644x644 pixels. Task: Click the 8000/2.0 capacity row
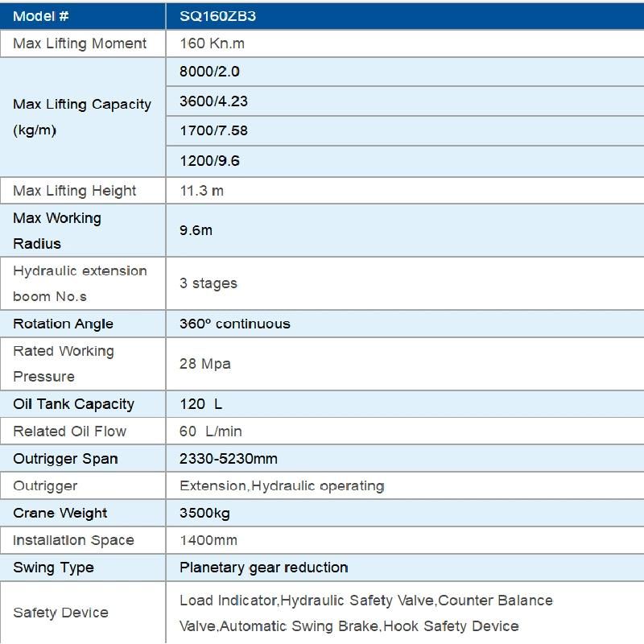pos(405,72)
